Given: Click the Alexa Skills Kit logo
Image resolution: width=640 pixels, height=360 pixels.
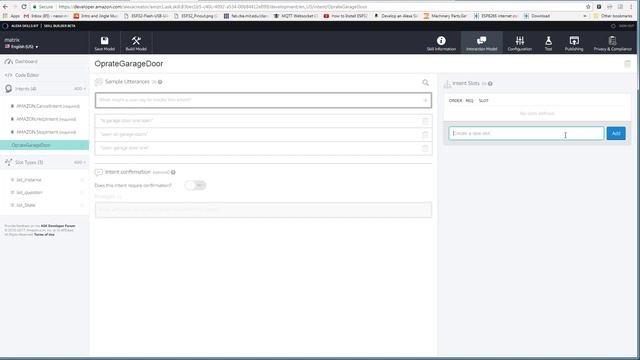Looking at the screenshot, I should pyautogui.click(x=5, y=26).
